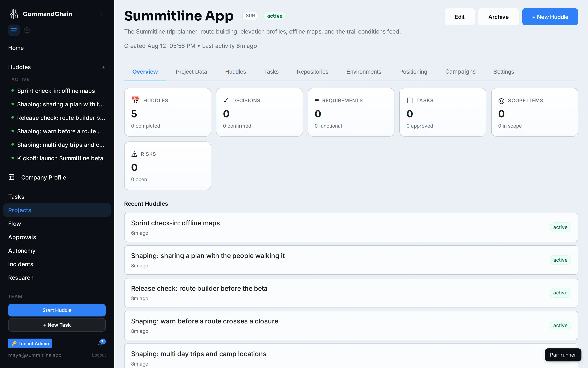The image size is (588, 368).
Task: Open the Company Profile icon
Action: (11, 177)
